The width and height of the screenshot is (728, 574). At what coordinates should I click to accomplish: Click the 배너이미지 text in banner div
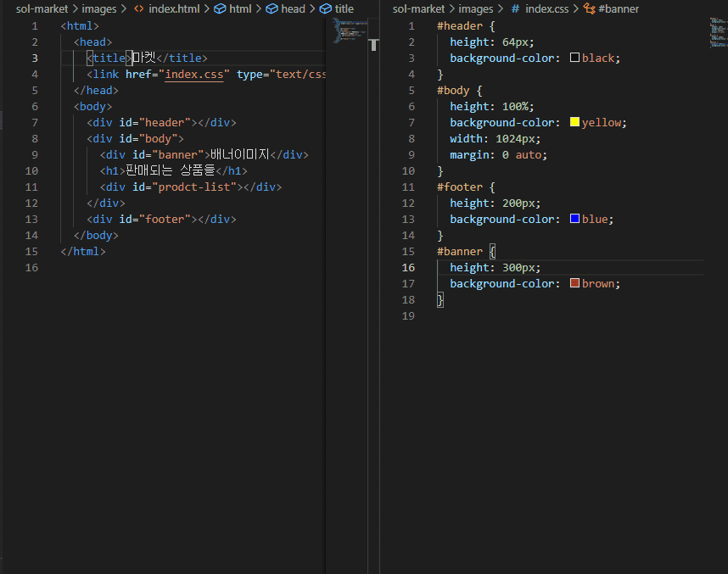(x=240, y=154)
